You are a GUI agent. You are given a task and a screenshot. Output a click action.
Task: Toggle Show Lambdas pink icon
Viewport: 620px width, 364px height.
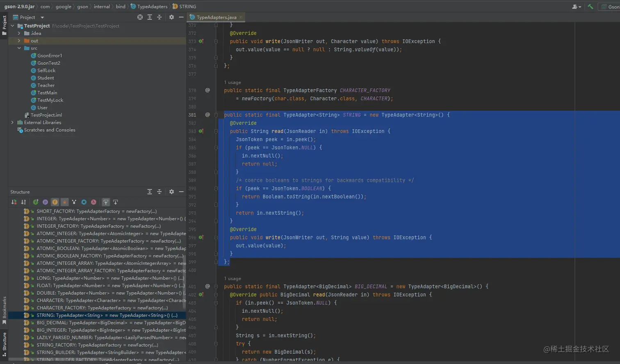click(x=93, y=202)
